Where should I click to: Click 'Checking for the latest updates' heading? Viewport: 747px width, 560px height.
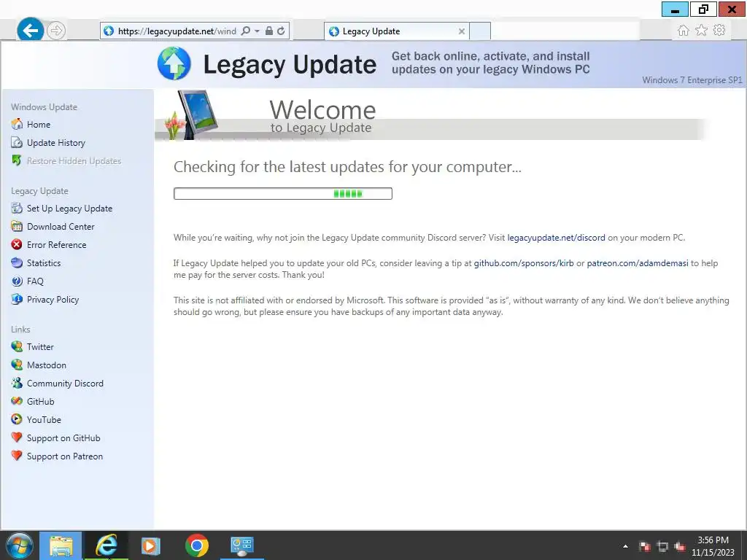coord(347,167)
